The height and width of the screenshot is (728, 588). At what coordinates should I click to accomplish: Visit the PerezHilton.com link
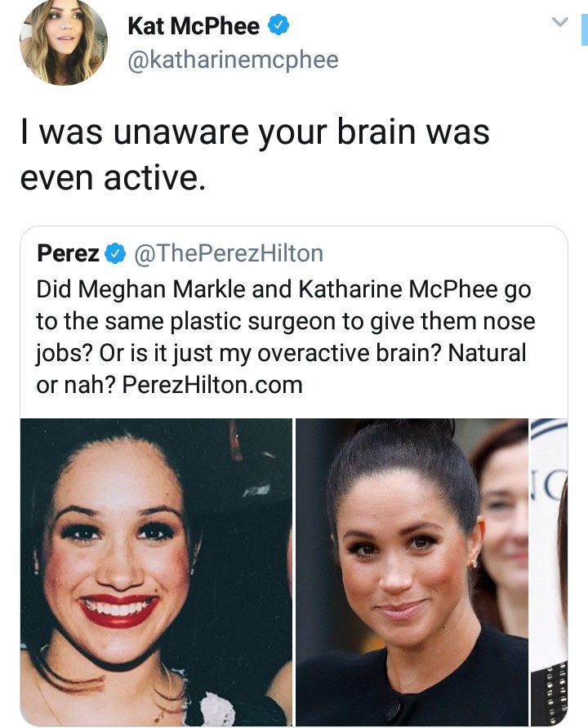click(212, 385)
